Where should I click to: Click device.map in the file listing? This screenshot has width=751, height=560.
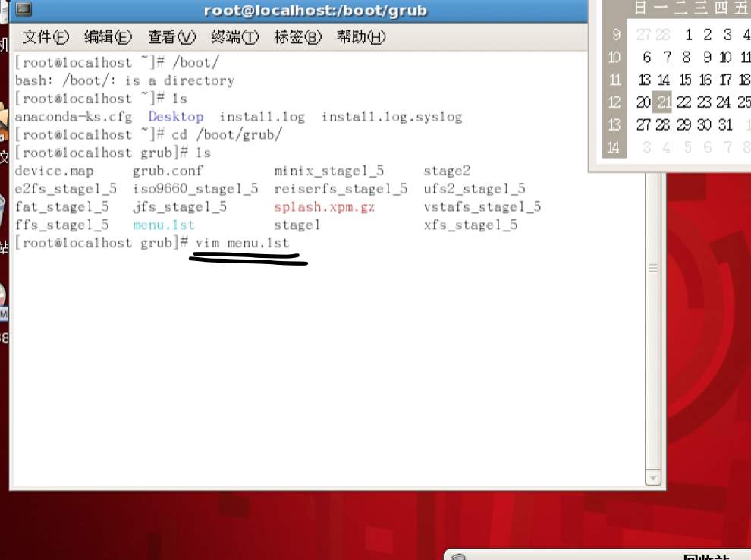point(54,171)
